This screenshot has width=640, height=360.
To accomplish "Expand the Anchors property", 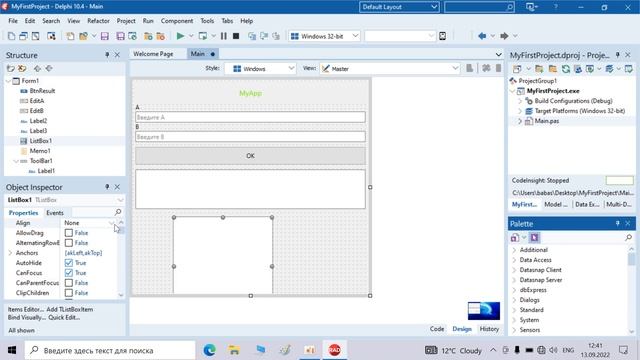I will (x=10, y=253).
